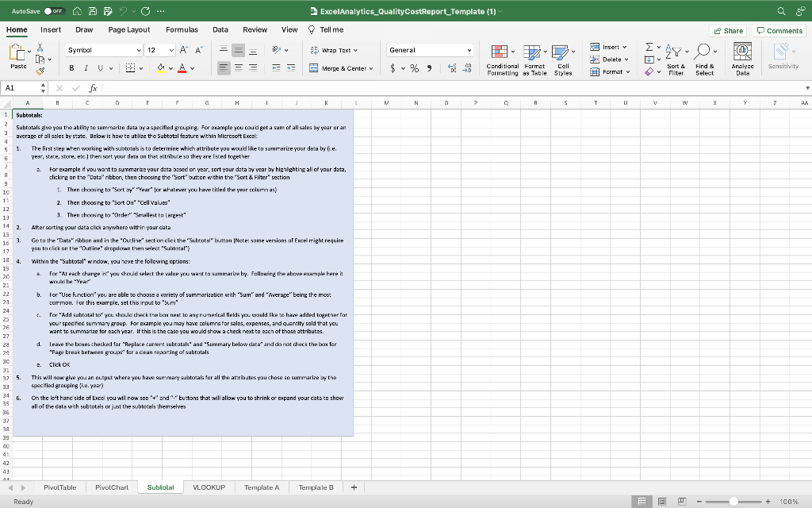Toggle Italic formatting
Viewport: 812px width, 508px height.
85,68
